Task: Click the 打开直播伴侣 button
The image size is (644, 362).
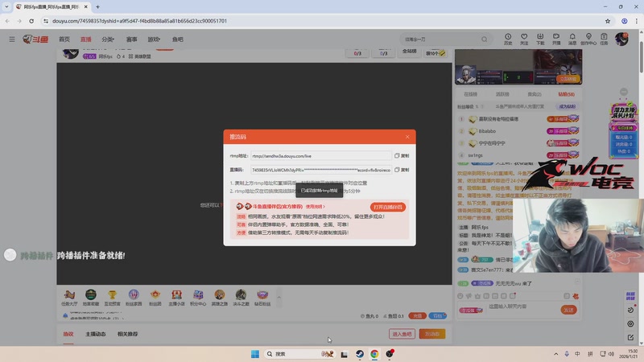Action: (x=388, y=207)
